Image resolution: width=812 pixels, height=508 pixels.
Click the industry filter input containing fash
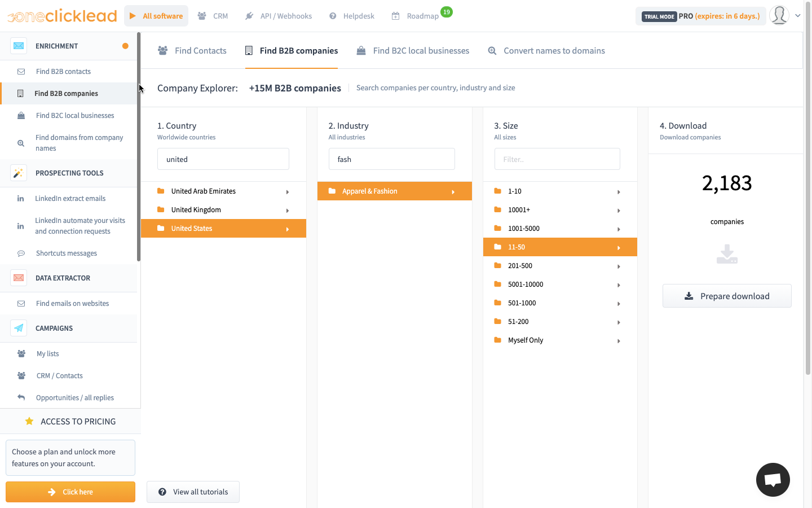pos(392,159)
